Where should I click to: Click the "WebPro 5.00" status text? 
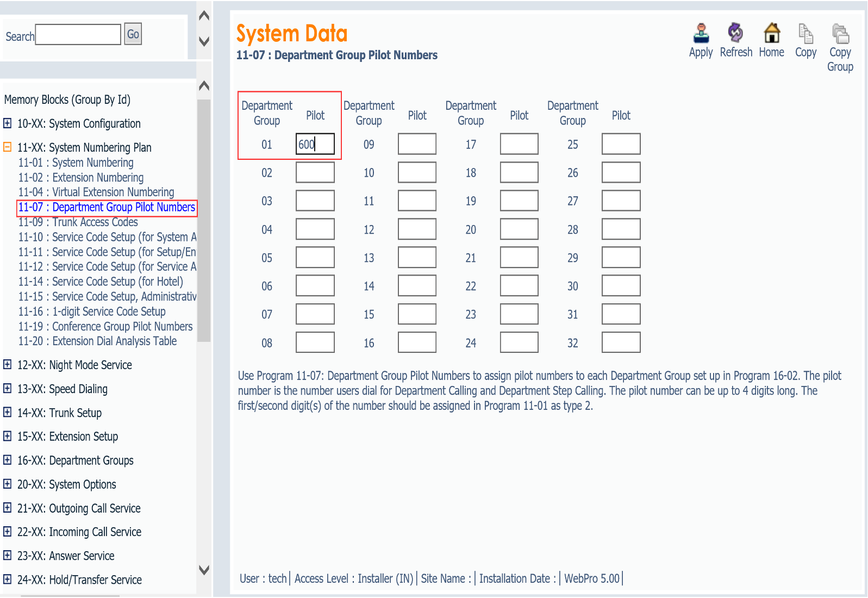[x=592, y=578]
